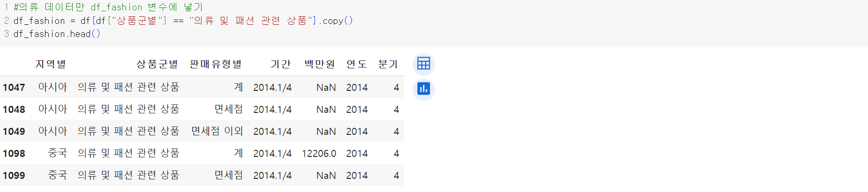868x192 pixels.
Task: Click quarter value 4 in row 1047
Action: (x=397, y=88)
